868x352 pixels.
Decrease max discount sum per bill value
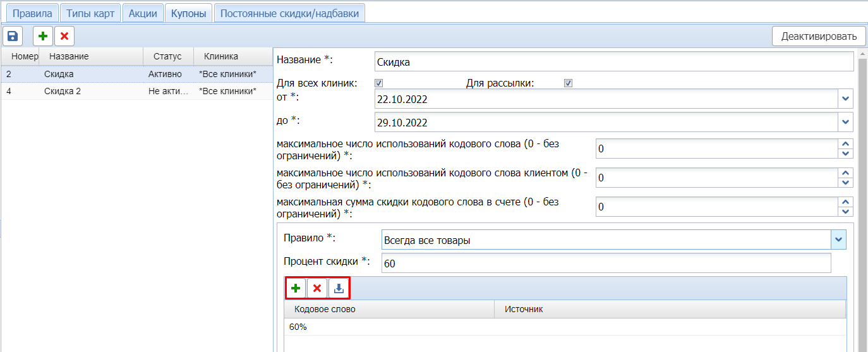pyautogui.click(x=845, y=212)
